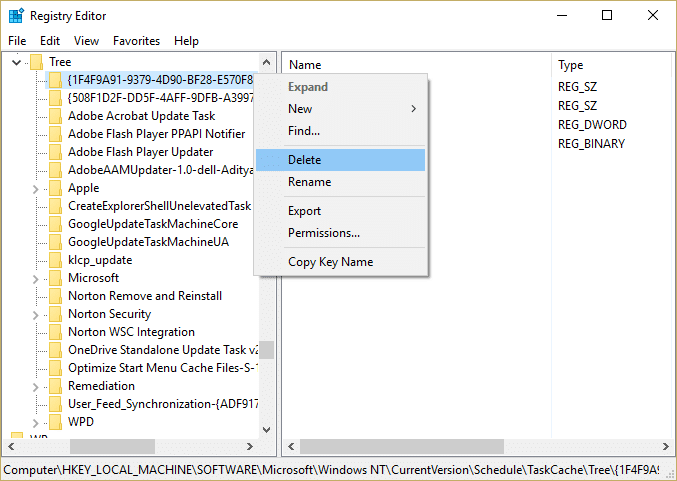Click the klcp_update folder icon
The width and height of the screenshot is (677, 481).
(55, 260)
